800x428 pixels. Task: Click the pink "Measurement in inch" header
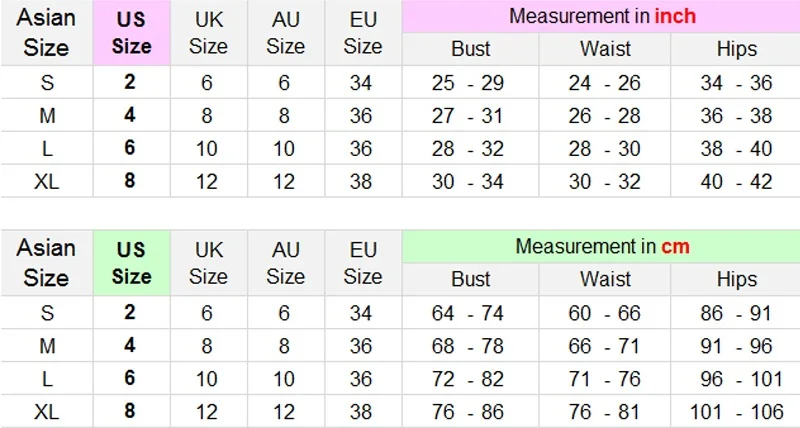coord(601,17)
